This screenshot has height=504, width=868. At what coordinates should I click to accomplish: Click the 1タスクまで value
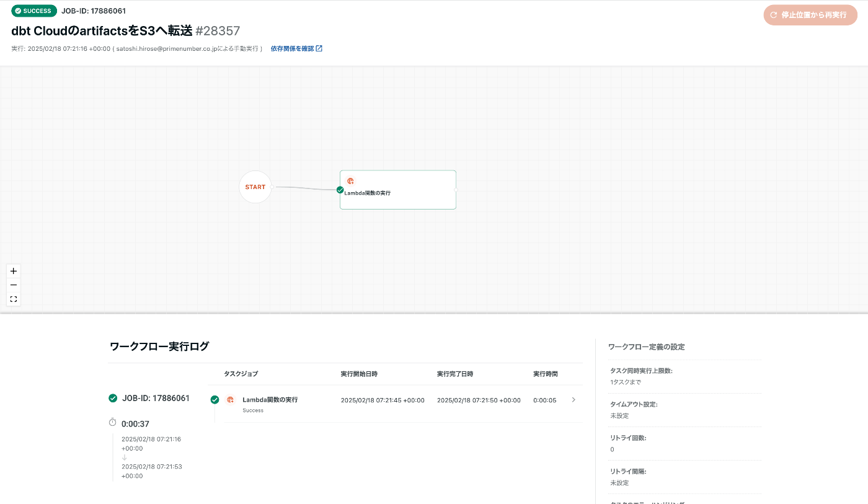coord(626,382)
